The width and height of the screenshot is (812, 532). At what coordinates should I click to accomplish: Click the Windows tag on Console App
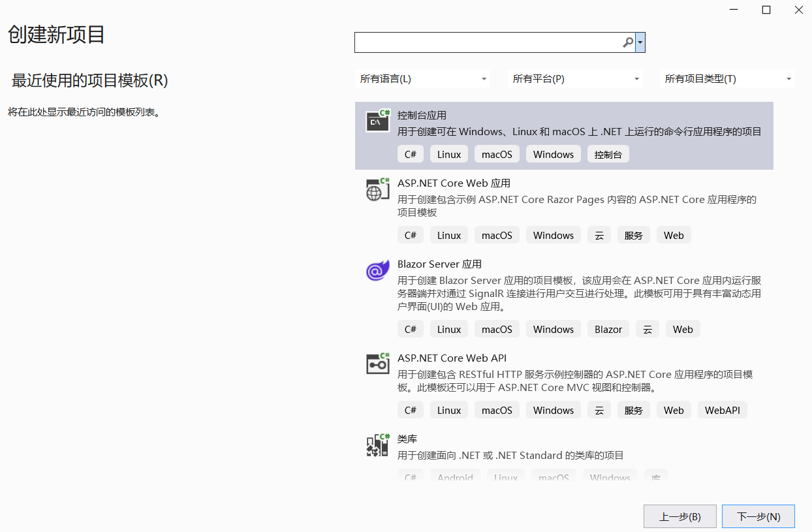(554, 154)
